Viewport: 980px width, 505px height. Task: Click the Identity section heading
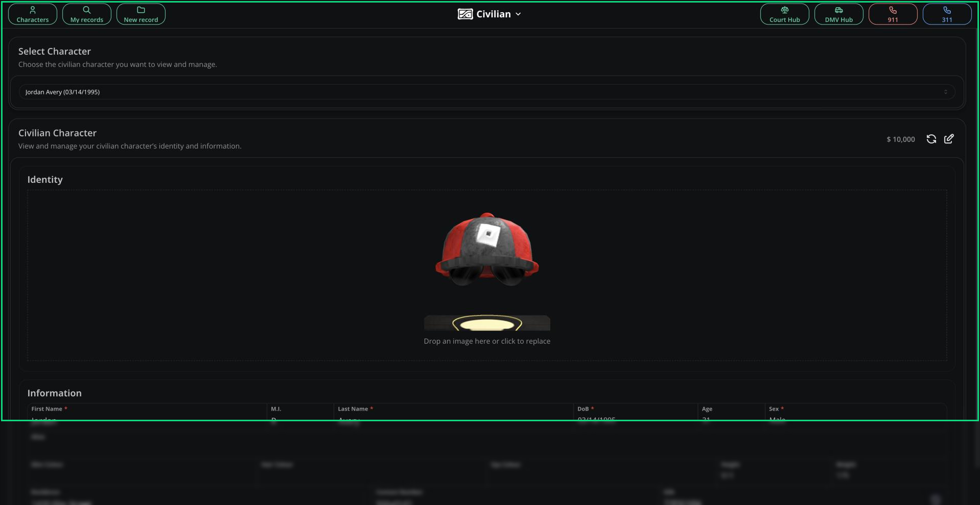[x=45, y=180]
